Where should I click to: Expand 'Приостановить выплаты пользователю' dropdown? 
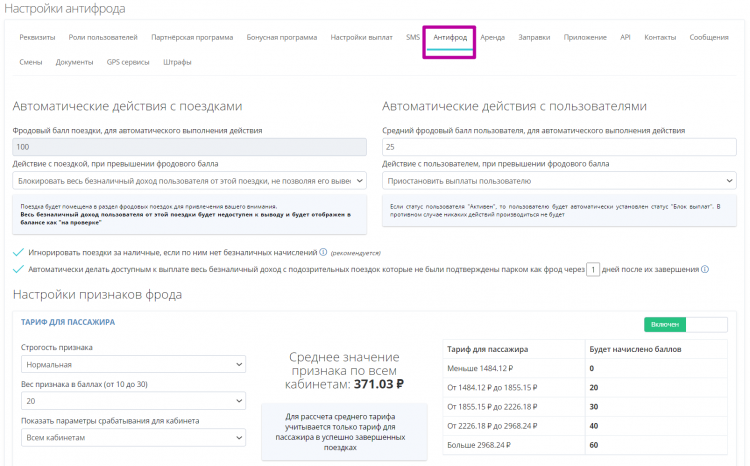pos(559,181)
